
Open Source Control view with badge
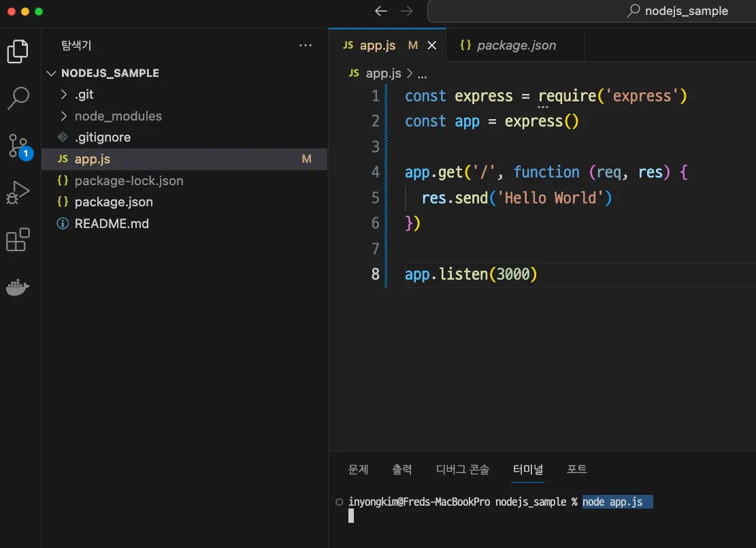[x=18, y=146]
